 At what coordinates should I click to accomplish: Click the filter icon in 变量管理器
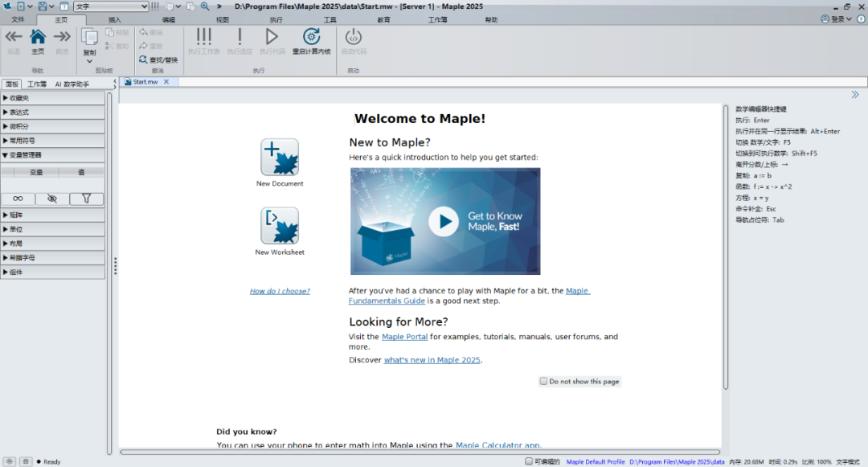point(86,199)
